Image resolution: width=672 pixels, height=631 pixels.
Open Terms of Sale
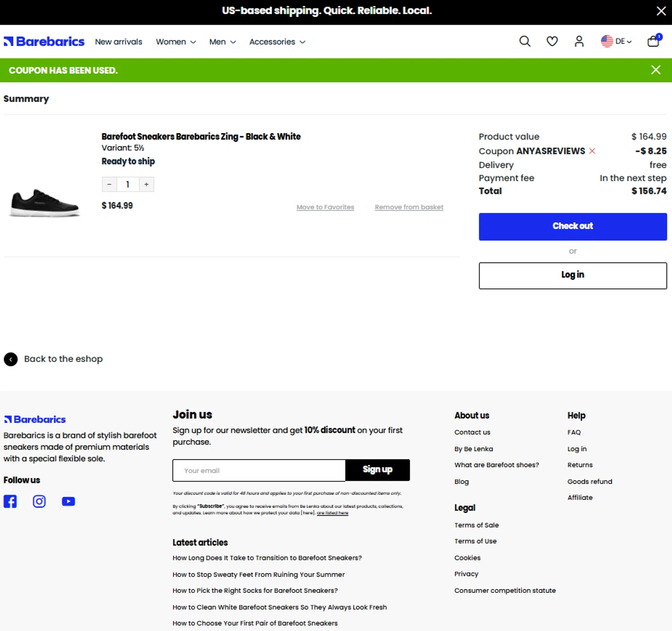pos(476,525)
